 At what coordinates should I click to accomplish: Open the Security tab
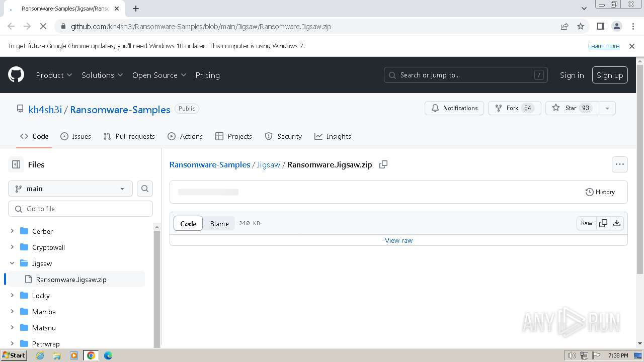click(x=283, y=136)
